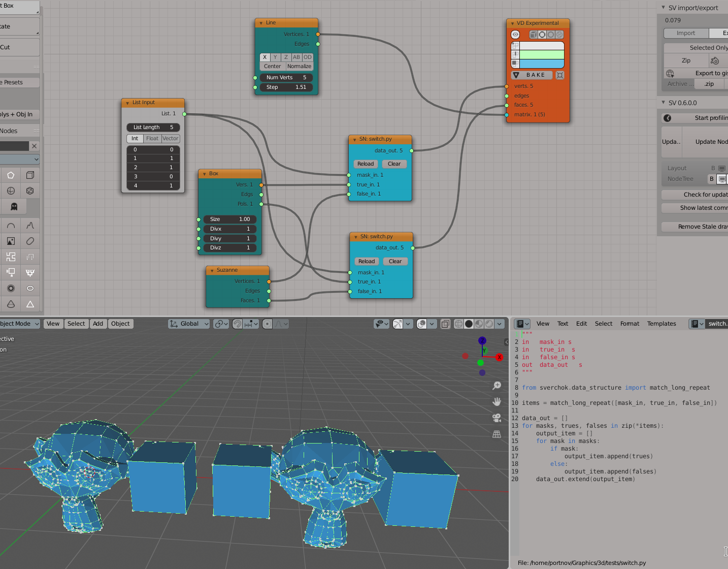This screenshot has width=728, height=569.
Task: Click the BAKE button
Action: [532, 75]
